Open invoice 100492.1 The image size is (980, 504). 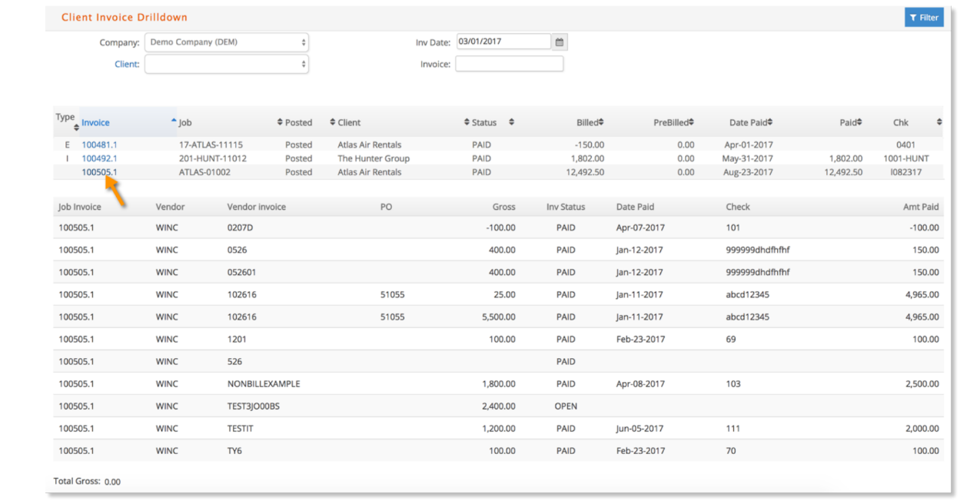tap(99, 158)
